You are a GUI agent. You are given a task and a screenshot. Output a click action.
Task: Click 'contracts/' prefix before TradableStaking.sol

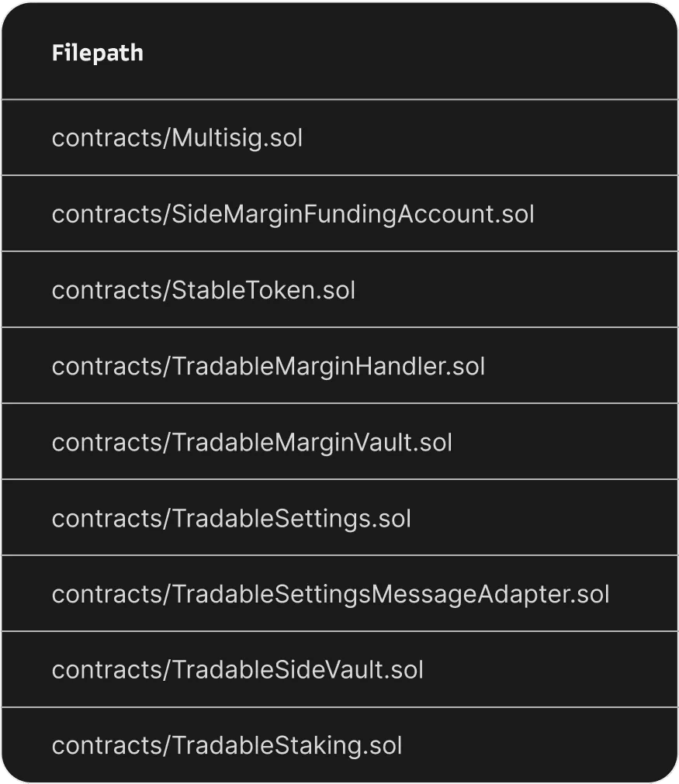pos(112,746)
